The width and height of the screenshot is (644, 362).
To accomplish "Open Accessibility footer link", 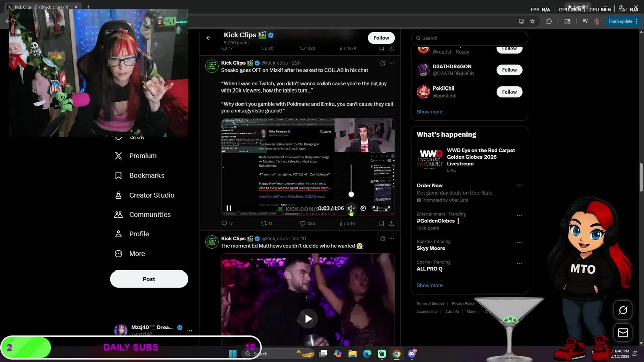I will [x=427, y=311].
